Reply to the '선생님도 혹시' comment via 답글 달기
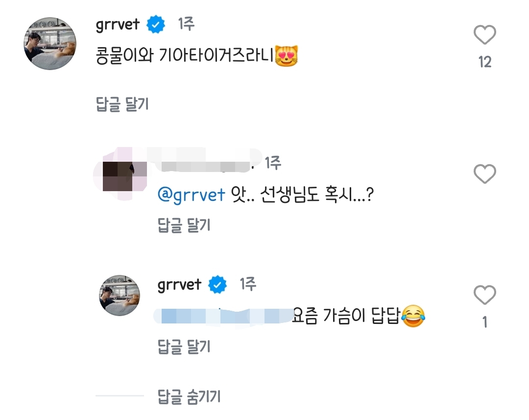The width and height of the screenshot is (529, 420). 184,225
